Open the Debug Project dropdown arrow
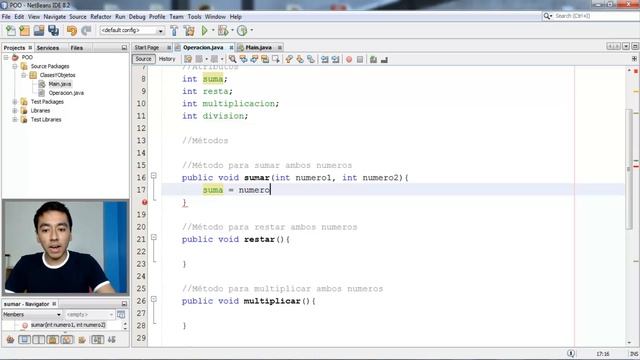 coord(232,30)
